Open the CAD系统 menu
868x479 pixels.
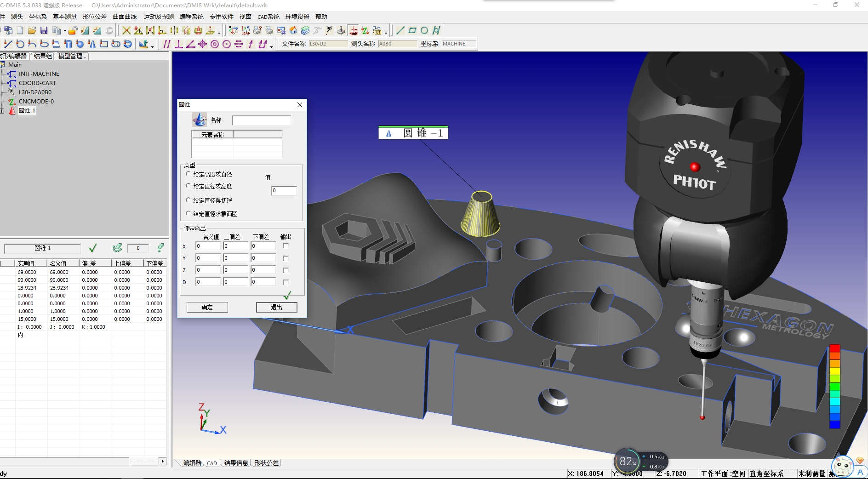(x=268, y=17)
